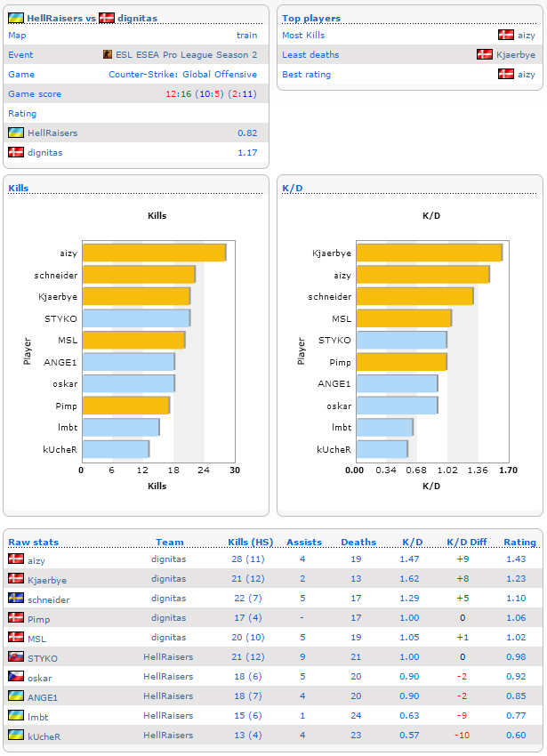Sort raw stats by K/D Diff column
Screen dimensions: 547x756
pos(466,542)
